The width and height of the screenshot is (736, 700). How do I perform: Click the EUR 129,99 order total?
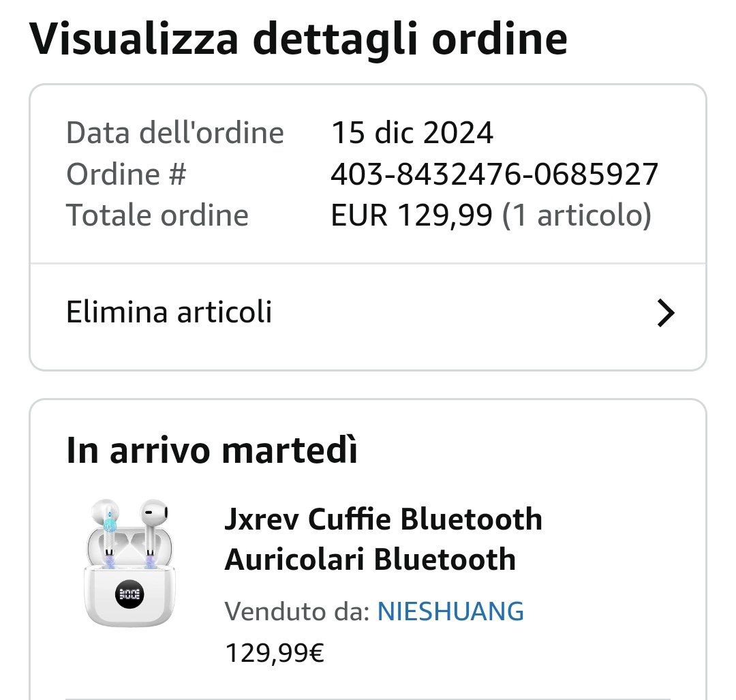coord(411,215)
